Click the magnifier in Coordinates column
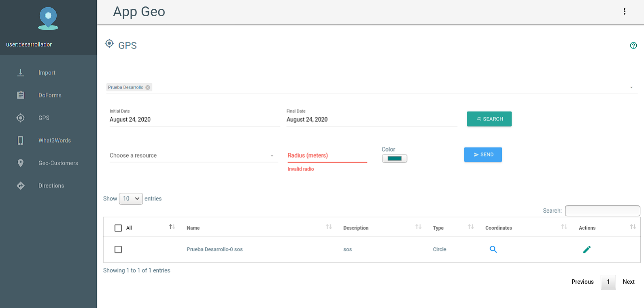Viewport: 644px width, 308px height. [493, 249]
